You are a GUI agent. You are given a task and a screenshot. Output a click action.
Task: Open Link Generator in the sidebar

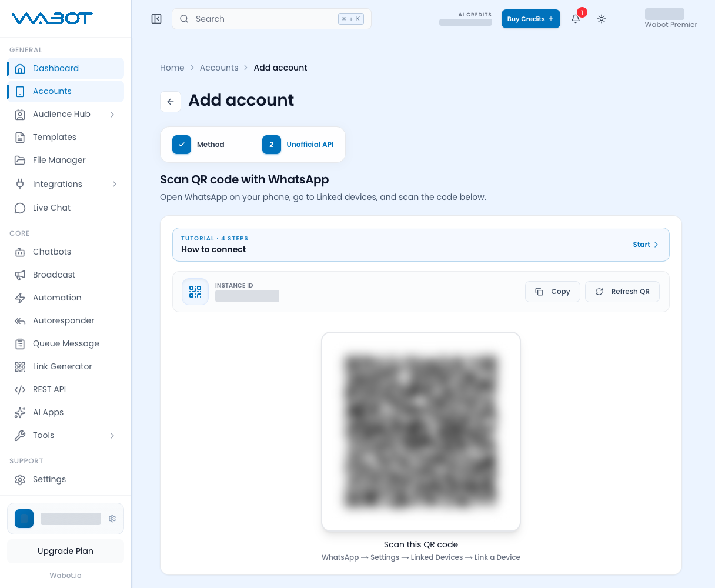[x=66, y=366]
